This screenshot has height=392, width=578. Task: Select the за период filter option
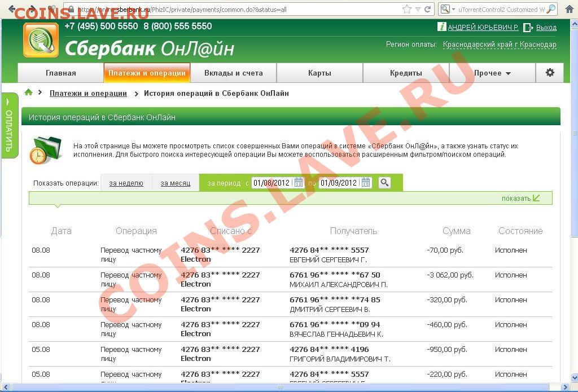[x=224, y=183]
